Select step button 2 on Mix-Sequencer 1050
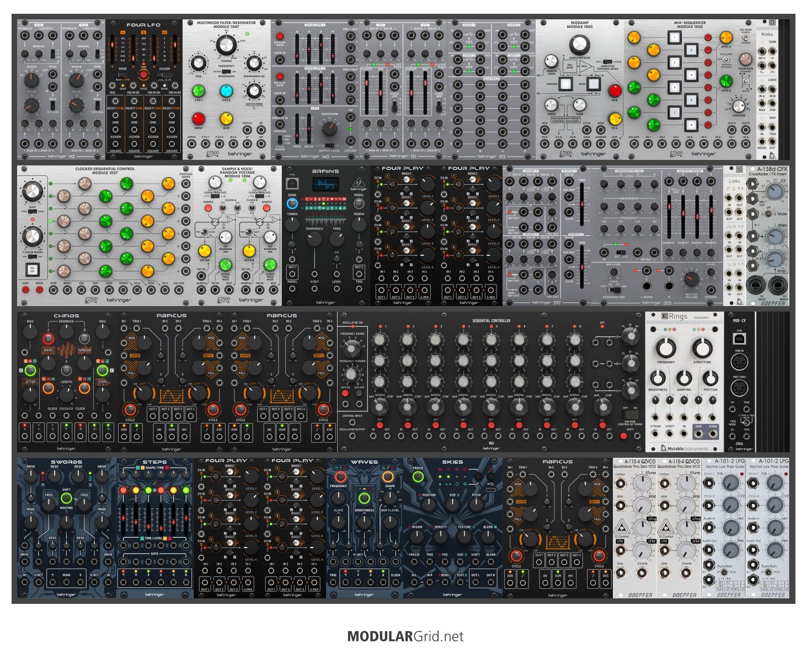The height and width of the screenshot is (648, 812). point(691,50)
